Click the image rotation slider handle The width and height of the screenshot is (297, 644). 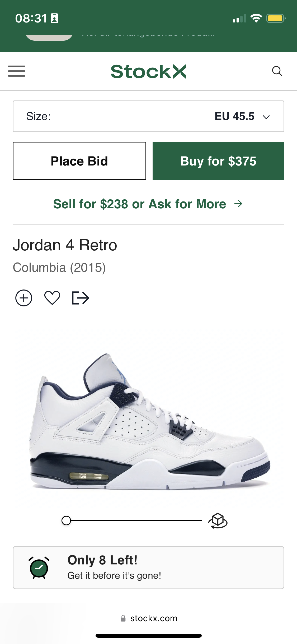66,521
